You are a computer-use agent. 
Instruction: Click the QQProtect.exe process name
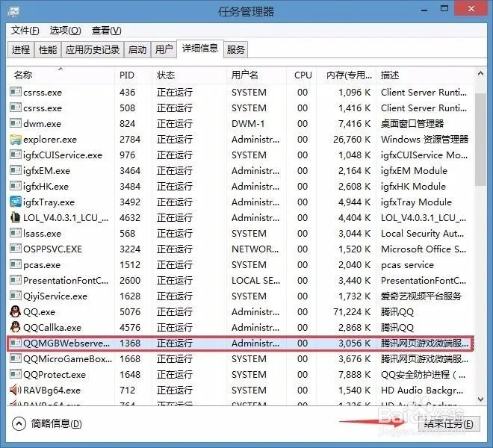[55, 374]
